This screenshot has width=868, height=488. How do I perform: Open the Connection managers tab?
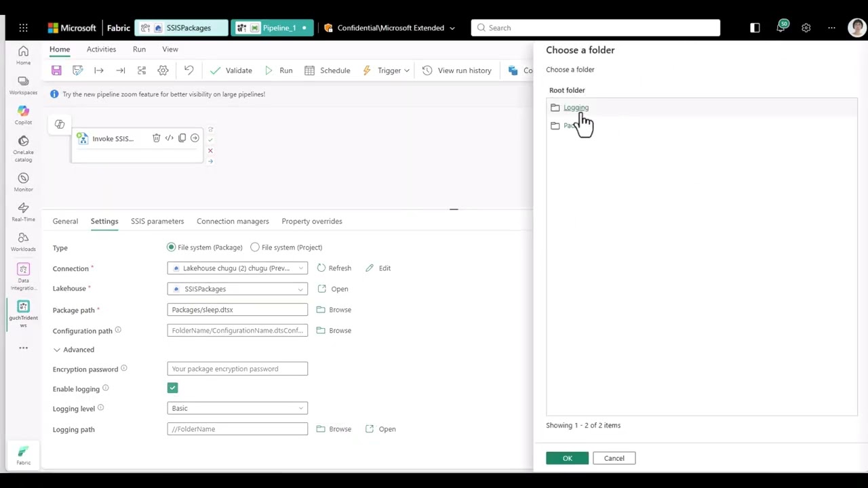point(233,221)
